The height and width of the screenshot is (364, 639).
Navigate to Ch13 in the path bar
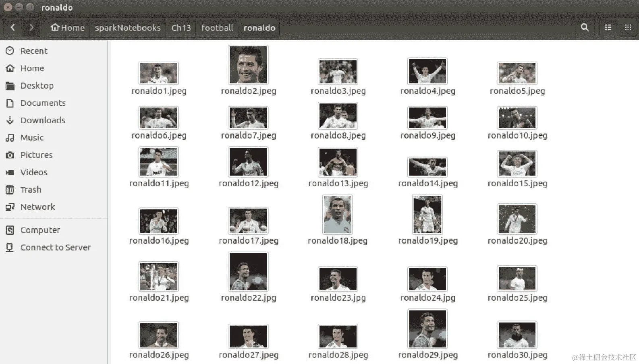181,27
